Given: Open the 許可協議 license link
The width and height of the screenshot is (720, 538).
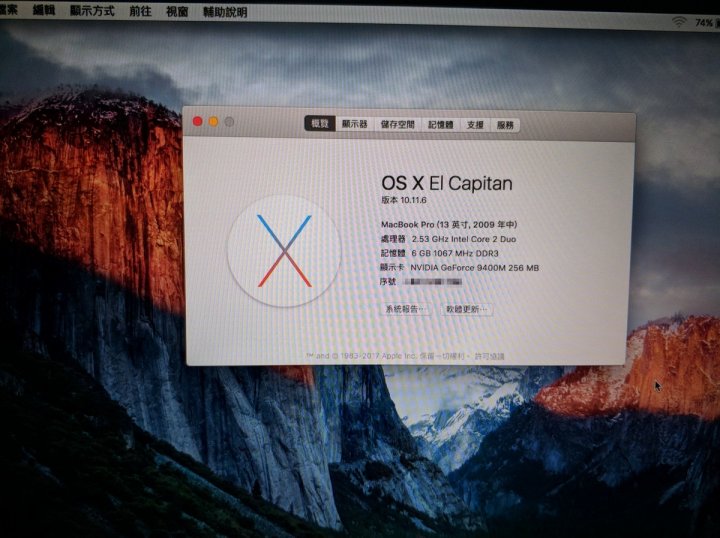Looking at the screenshot, I should point(489,356).
